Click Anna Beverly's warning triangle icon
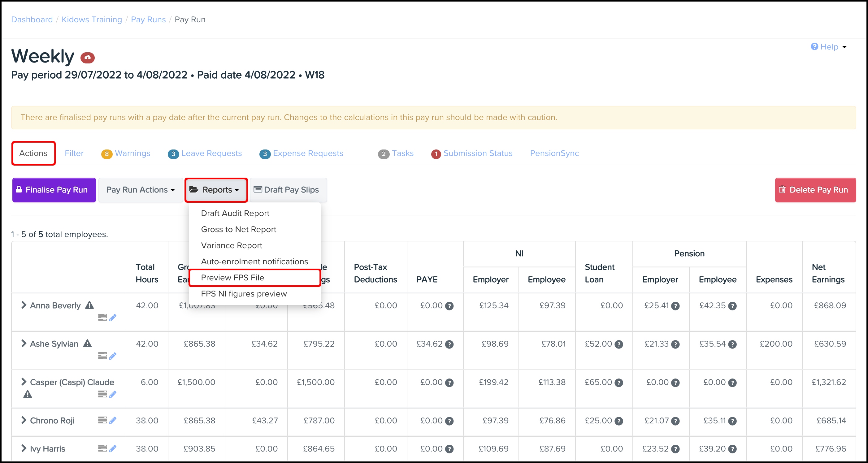 coord(89,305)
